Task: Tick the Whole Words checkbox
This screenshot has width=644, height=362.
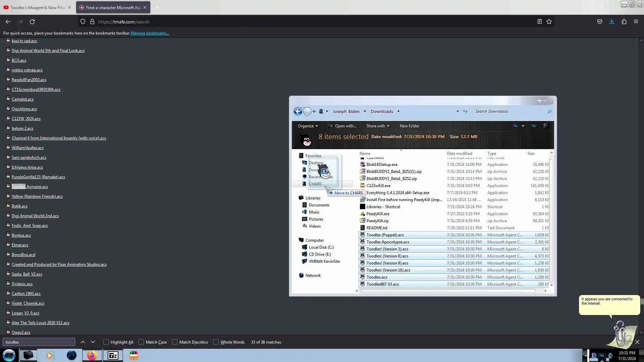Action: (x=216, y=342)
